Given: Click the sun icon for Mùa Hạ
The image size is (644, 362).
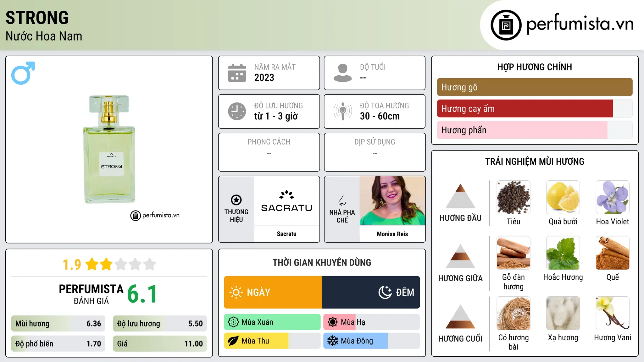Looking at the screenshot, I should [x=333, y=322].
